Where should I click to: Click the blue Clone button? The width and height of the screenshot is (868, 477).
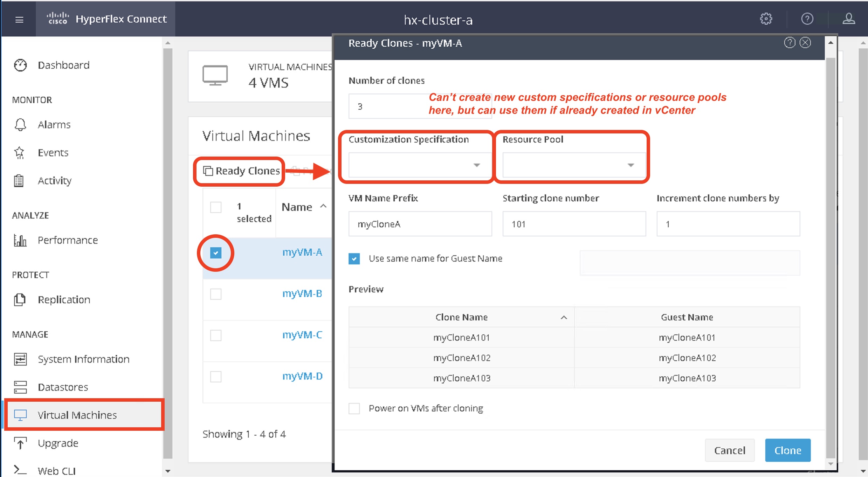pos(787,450)
